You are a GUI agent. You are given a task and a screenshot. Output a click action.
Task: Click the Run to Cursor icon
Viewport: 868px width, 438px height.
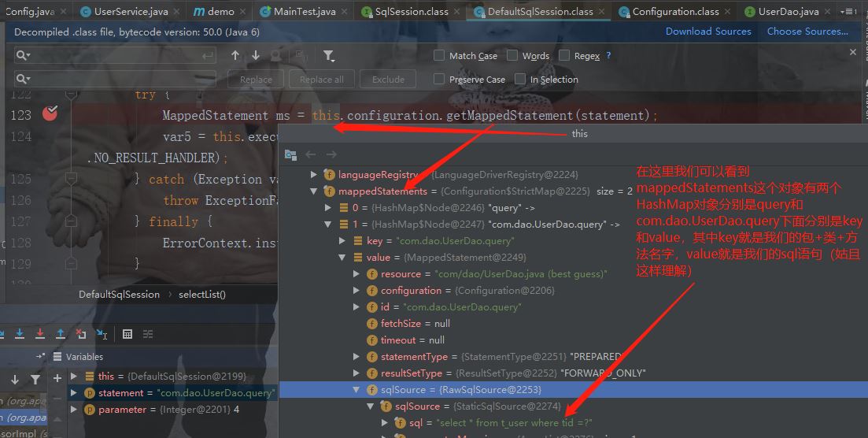pyautogui.click(x=102, y=334)
